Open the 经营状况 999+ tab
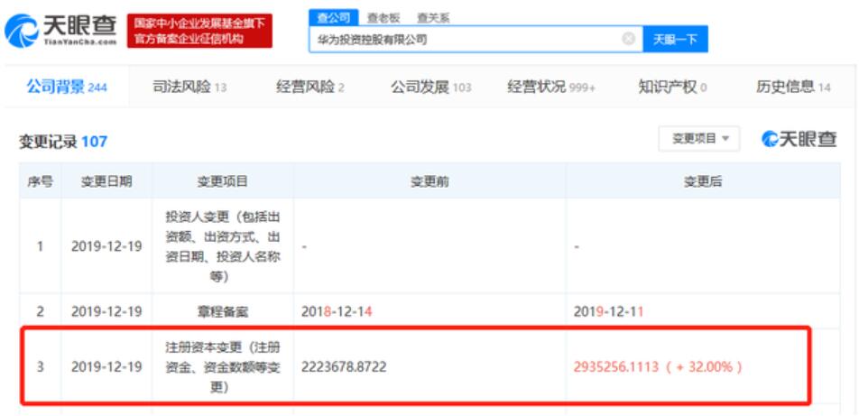The height and width of the screenshot is (416, 868). [551, 87]
